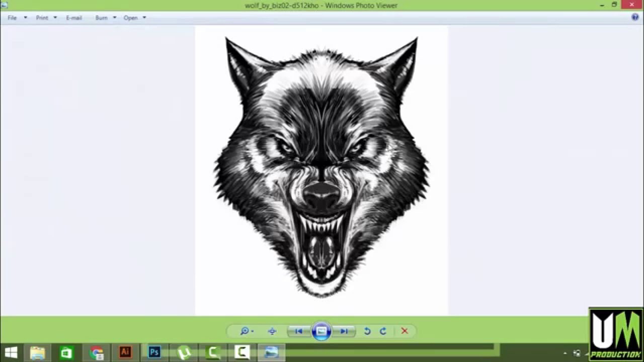Image resolution: width=644 pixels, height=362 pixels.
Task: Open the Burn menu
Action: point(101,18)
